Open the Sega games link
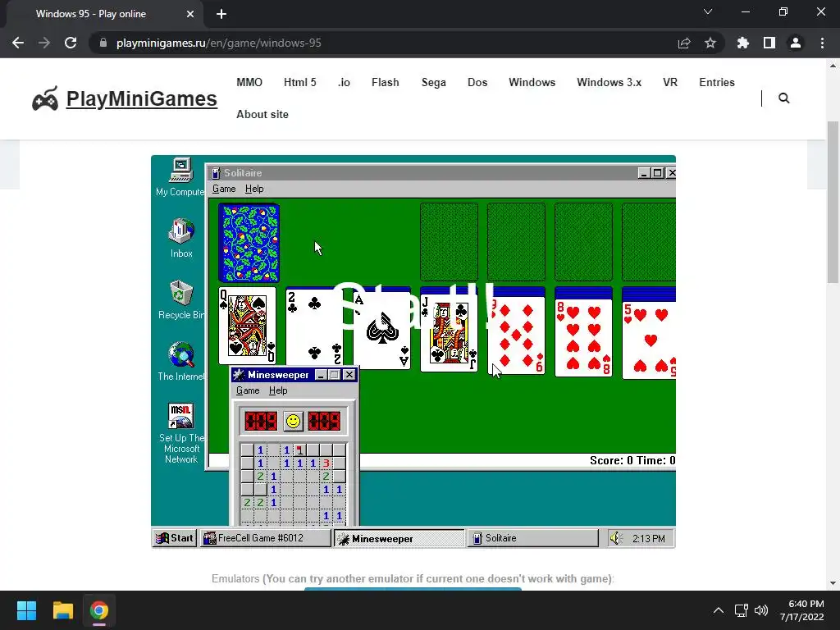 click(433, 83)
